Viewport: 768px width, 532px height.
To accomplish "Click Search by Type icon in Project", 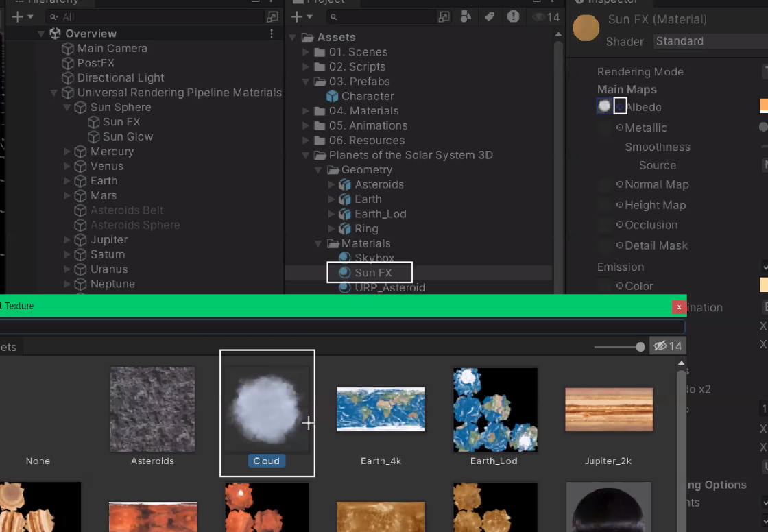I will 466,17.
